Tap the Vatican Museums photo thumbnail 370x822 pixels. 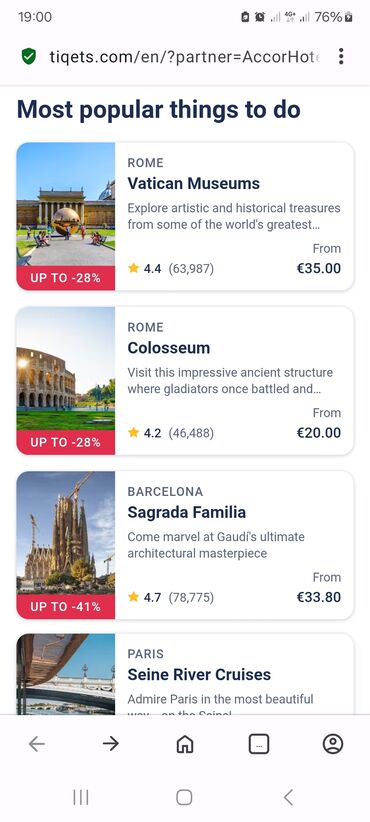tap(66, 204)
